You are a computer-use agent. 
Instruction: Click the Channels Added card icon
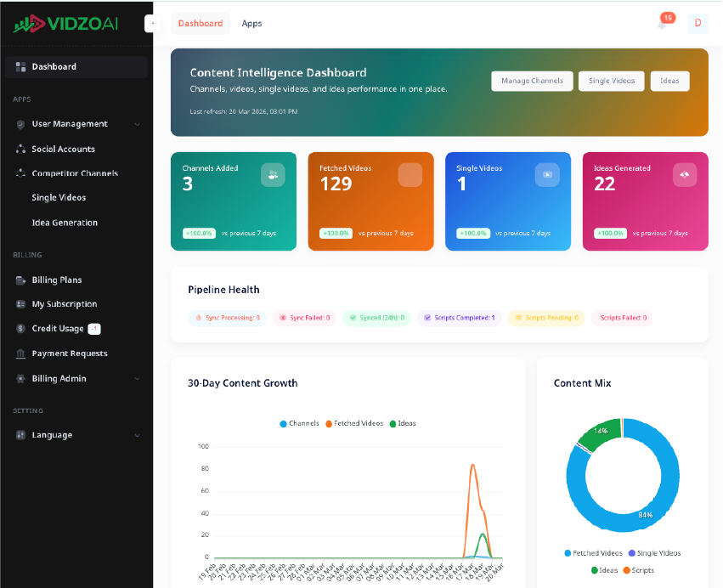pos(273,174)
